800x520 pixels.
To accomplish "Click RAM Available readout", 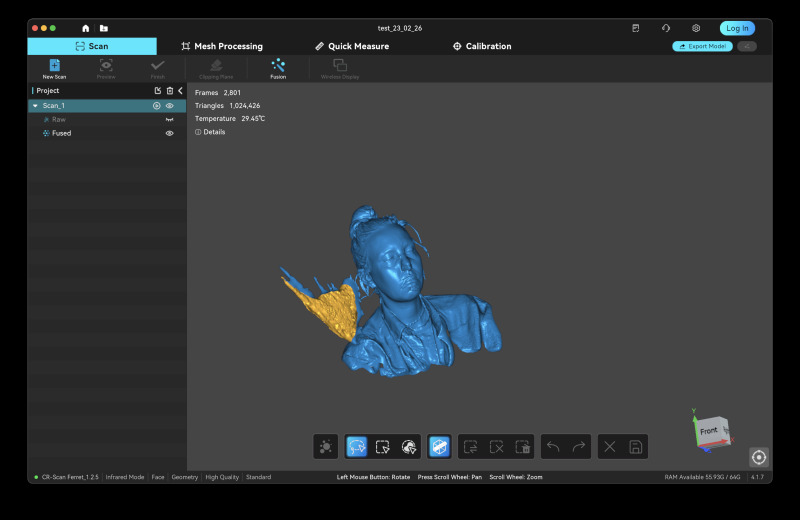I will [x=702, y=477].
